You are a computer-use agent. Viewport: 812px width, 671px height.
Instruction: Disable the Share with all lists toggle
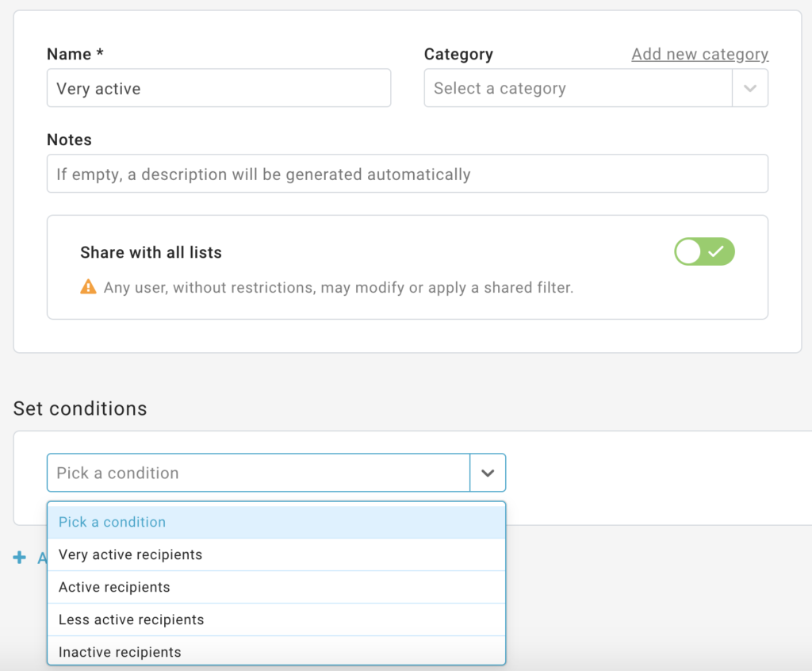coord(704,251)
